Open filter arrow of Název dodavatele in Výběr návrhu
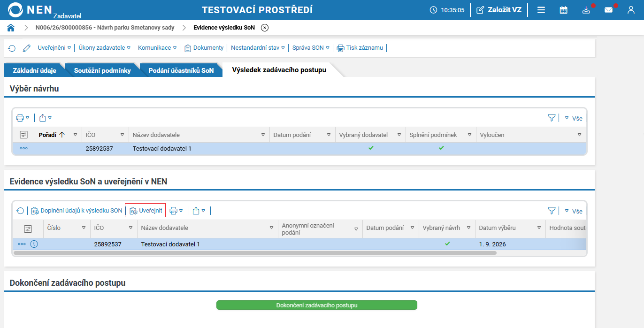644x328 pixels. pos(263,135)
